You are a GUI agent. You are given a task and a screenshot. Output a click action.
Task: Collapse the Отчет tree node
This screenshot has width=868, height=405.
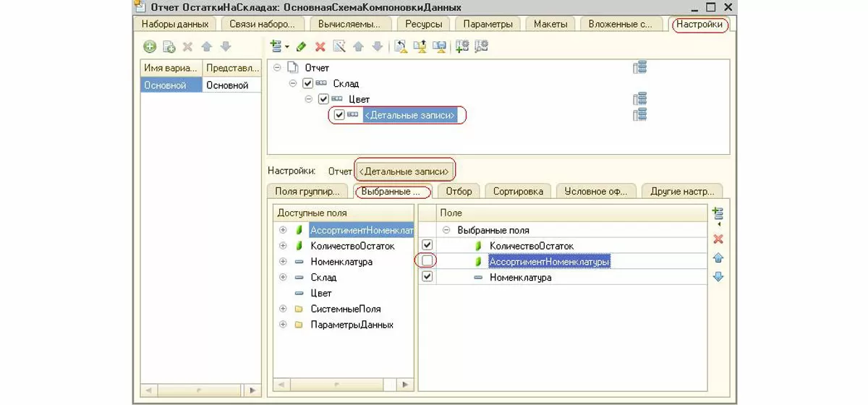point(278,68)
